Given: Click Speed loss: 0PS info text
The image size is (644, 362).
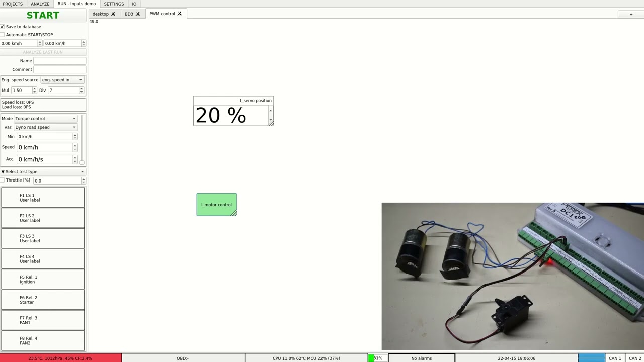Looking at the screenshot, I should 18,102.
